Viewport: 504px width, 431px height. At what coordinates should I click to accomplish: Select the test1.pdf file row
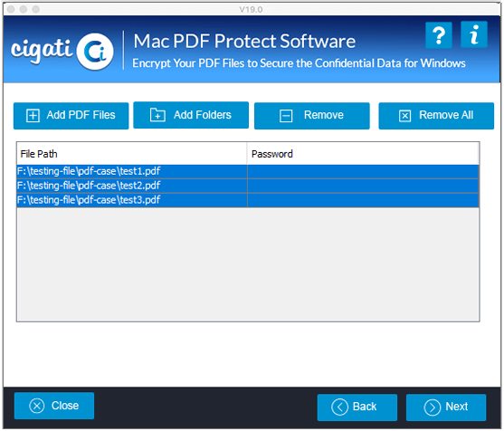pyautogui.click(x=248, y=172)
